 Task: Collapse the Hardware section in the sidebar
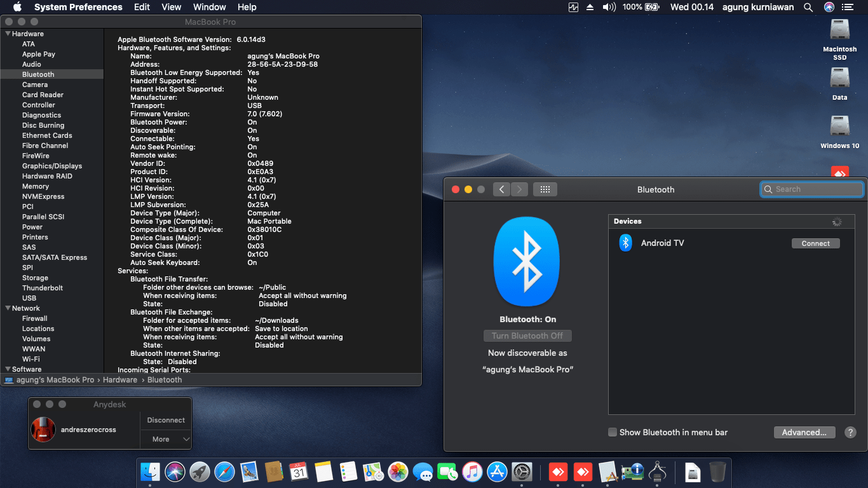tap(8, 33)
